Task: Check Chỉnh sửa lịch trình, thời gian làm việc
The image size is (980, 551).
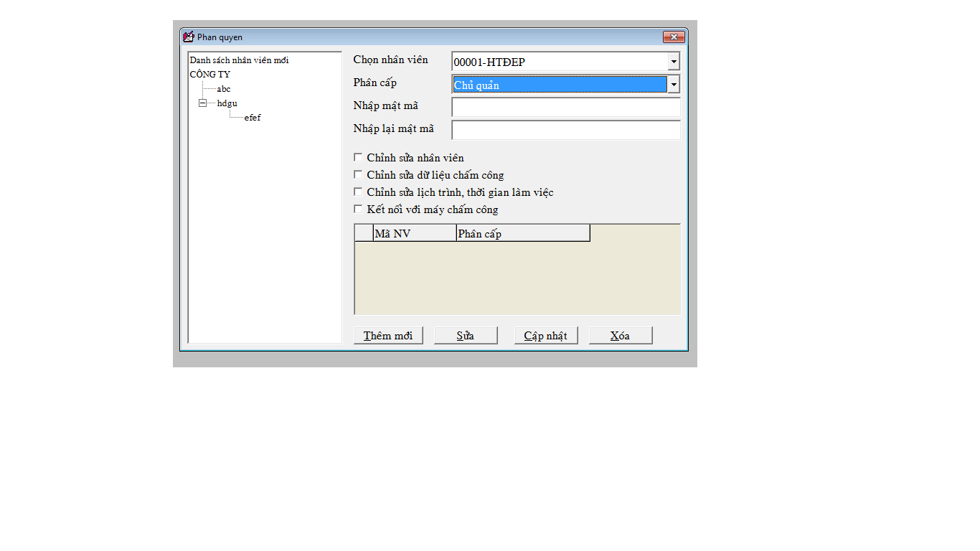Action: click(x=359, y=192)
